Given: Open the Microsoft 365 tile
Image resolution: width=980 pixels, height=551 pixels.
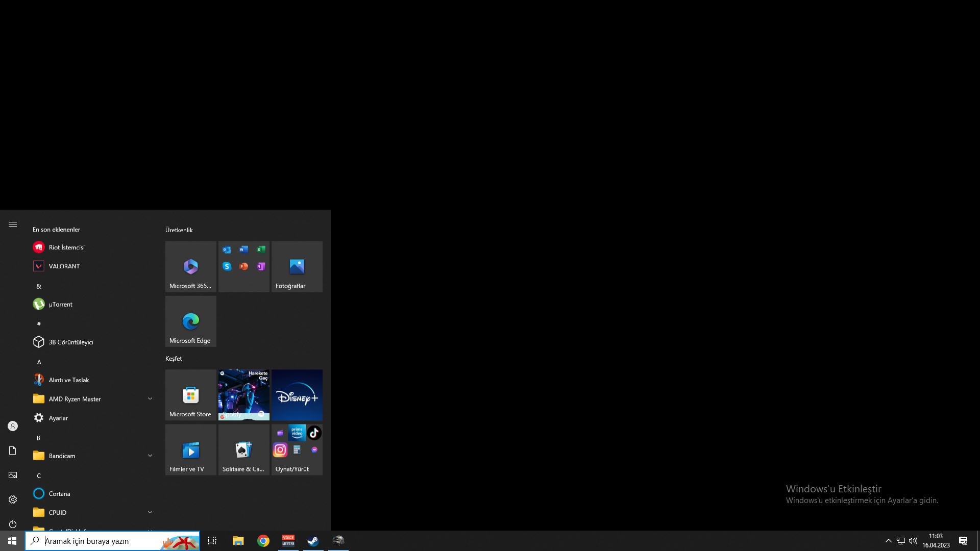Looking at the screenshot, I should (191, 267).
